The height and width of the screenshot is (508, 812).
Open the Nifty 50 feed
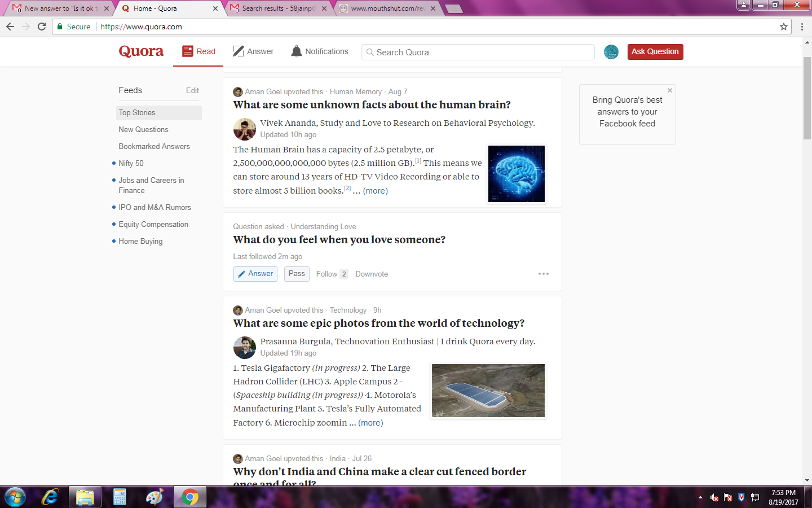click(131, 163)
